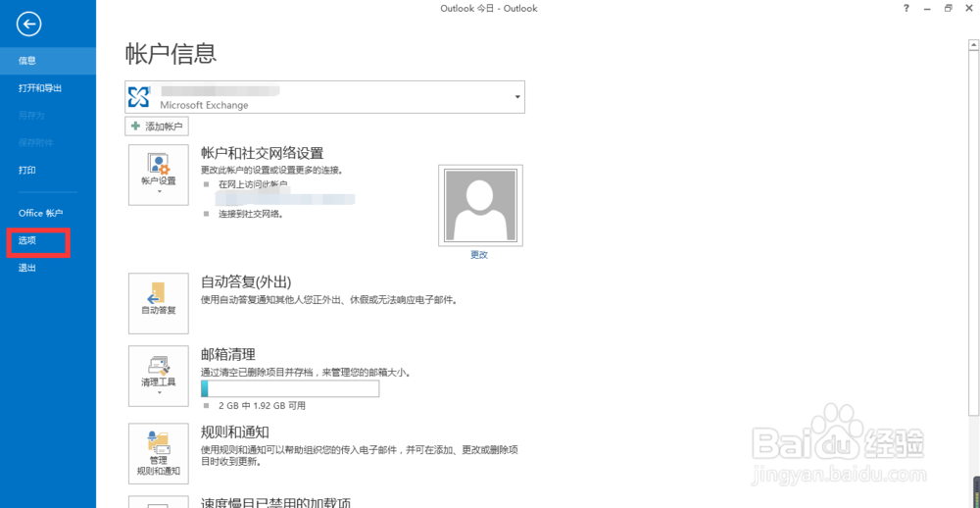Click the minimize window button

pyautogui.click(x=928, y=9)
